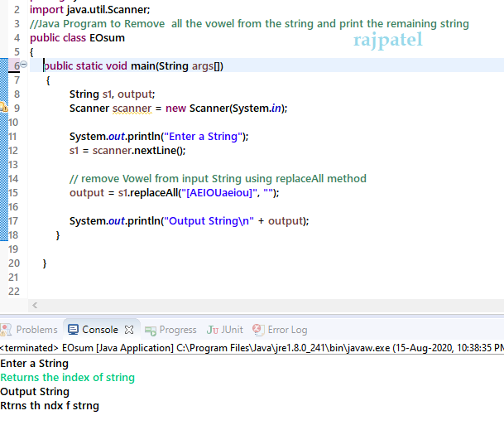Click the "Enter a String" literal on line 11
Image resolution: width=504 pixels, height=430 pixels.
pos(203,137)
